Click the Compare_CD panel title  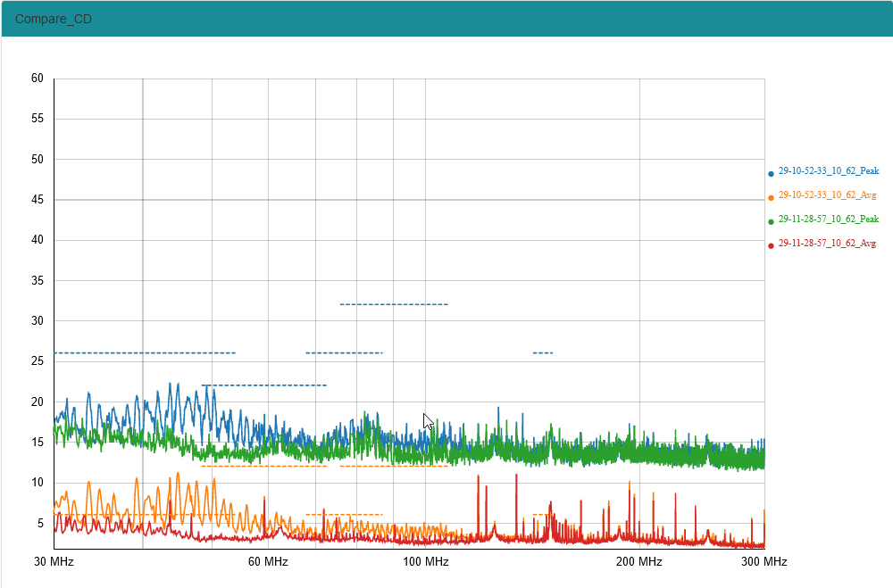pyautogui.click(x=54, y=19)
